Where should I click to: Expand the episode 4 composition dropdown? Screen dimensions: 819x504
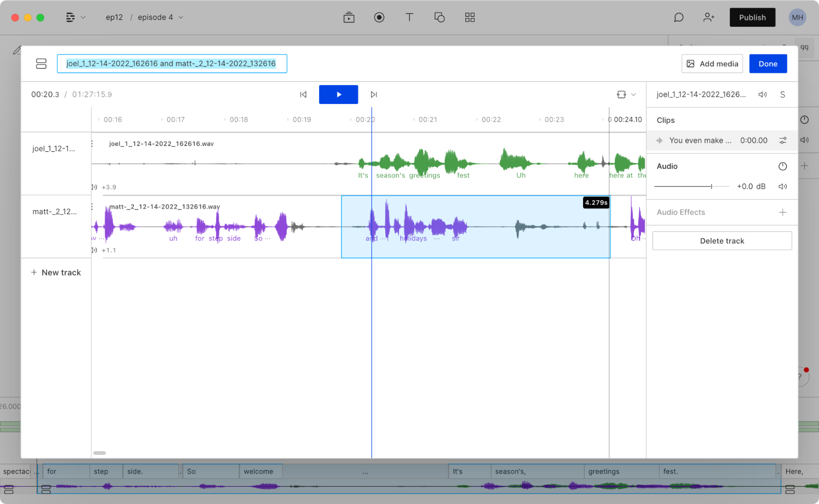(x=181, y=17)
